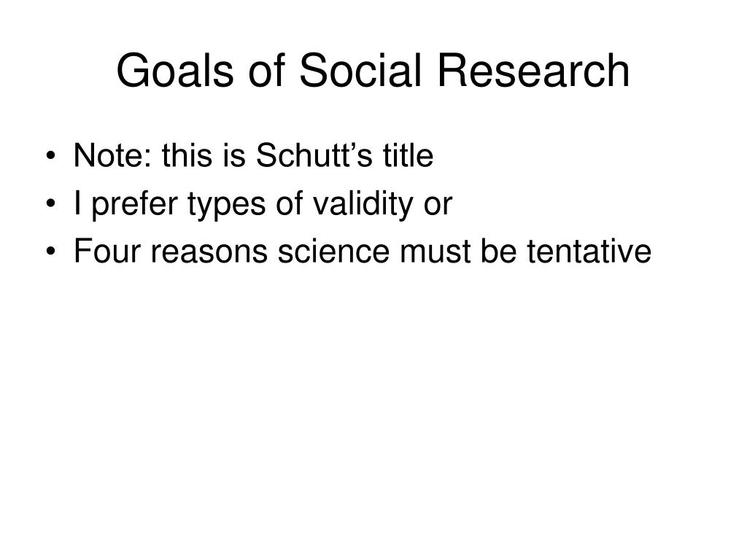Click the word "reasons" in third bullet

[x=209, y=251]
